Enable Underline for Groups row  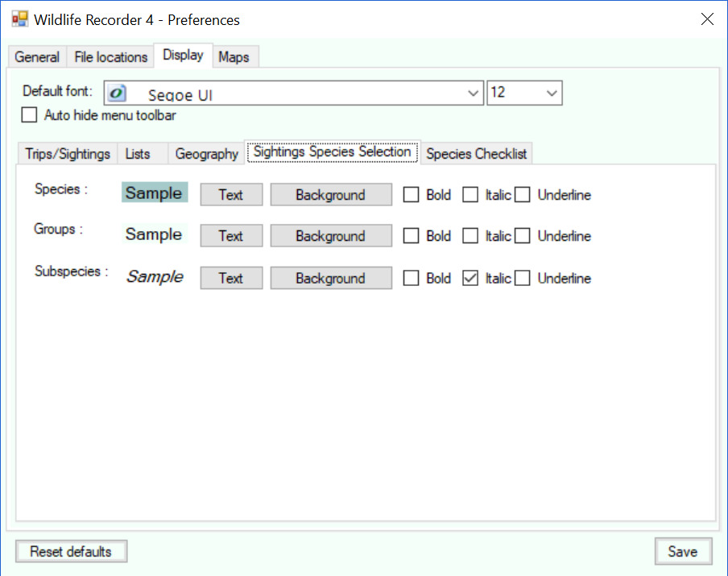(523, 236)
